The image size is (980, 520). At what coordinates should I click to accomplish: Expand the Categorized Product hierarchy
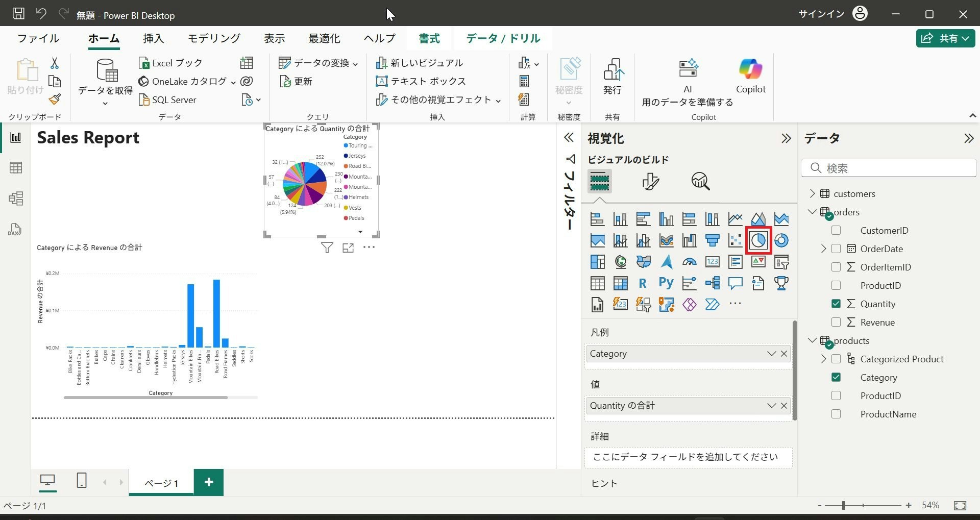tap(823, 359)
